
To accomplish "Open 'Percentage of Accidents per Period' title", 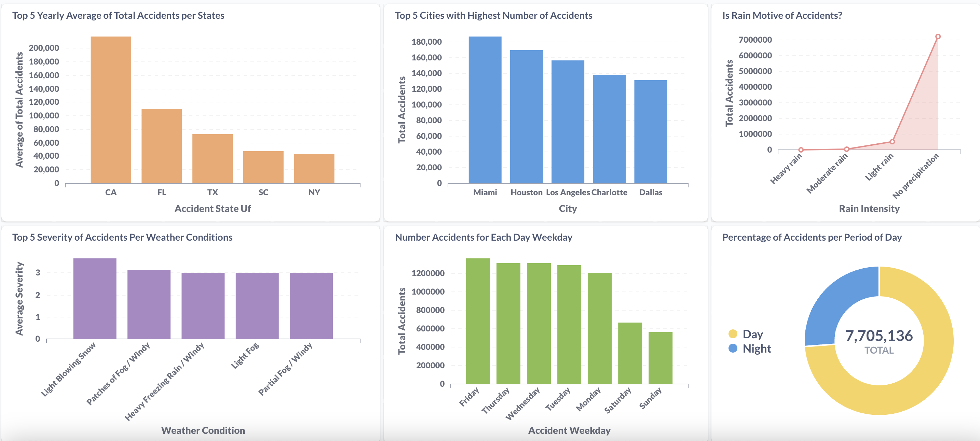I will pos(812,238).
